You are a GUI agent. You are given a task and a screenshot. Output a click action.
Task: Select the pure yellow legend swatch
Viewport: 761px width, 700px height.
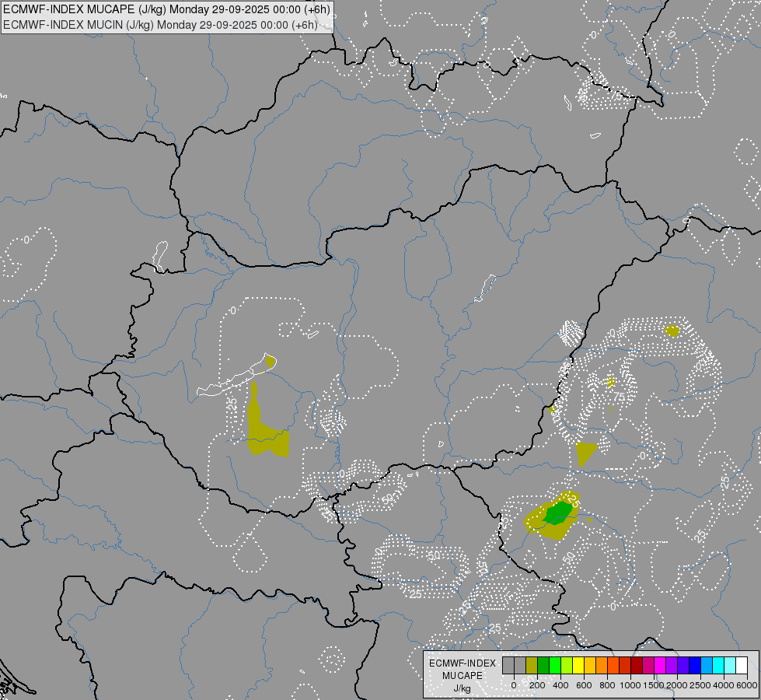click(x=578, y=665)
